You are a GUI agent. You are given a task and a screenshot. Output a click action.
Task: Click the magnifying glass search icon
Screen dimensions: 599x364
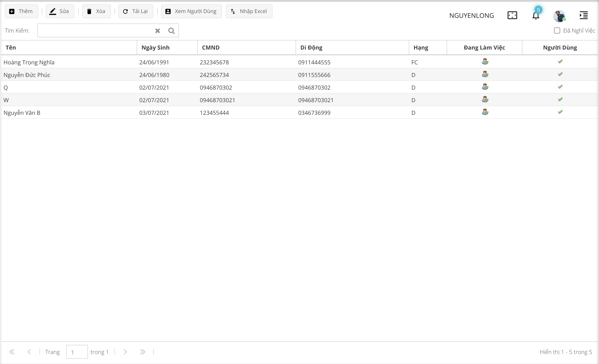point(171,31)
